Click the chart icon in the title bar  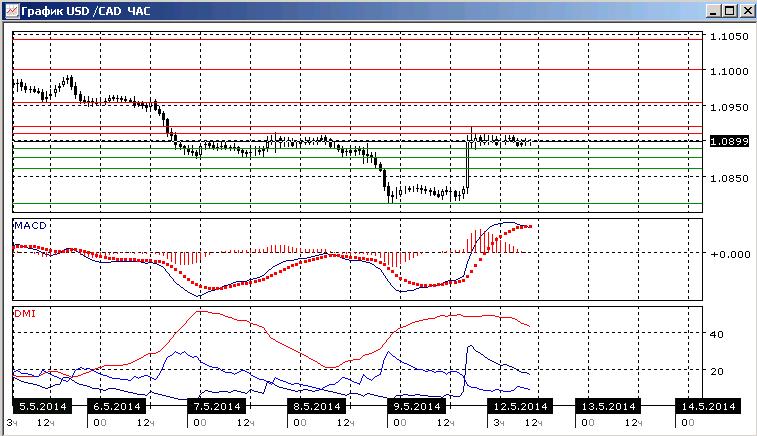tap(11, 10)
